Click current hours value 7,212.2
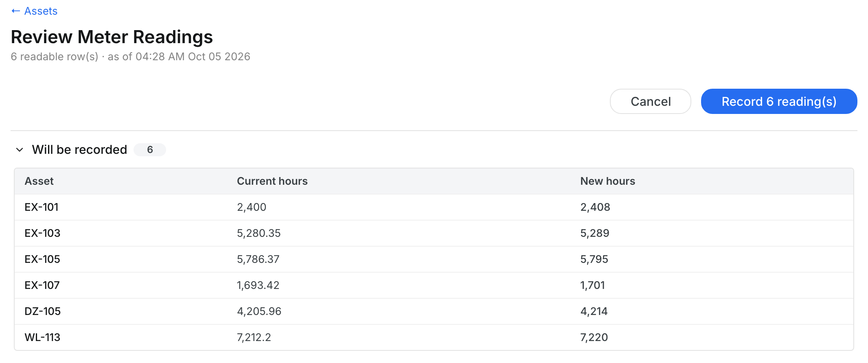Viewport: 868px width, 363px height. point(254,337)
